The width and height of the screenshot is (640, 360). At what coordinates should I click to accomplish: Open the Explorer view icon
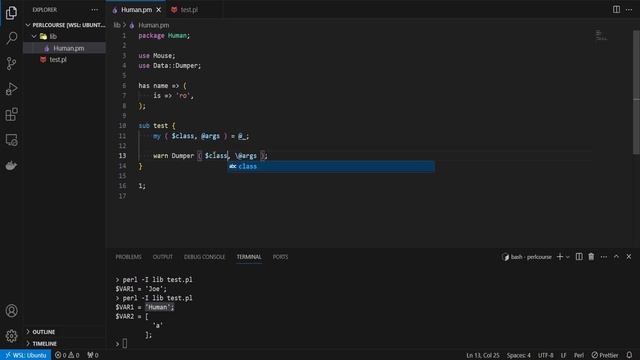[x=11, y=13]
